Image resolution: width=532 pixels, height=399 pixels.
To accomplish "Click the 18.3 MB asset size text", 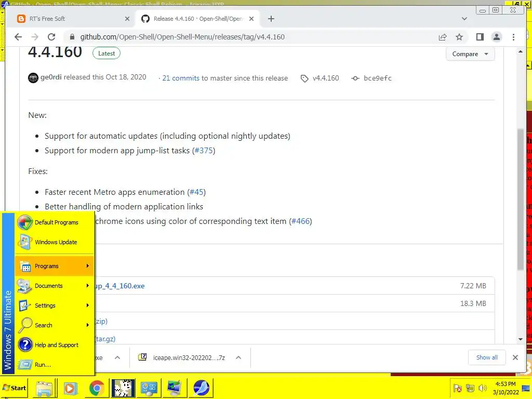I will coord(473,303).
